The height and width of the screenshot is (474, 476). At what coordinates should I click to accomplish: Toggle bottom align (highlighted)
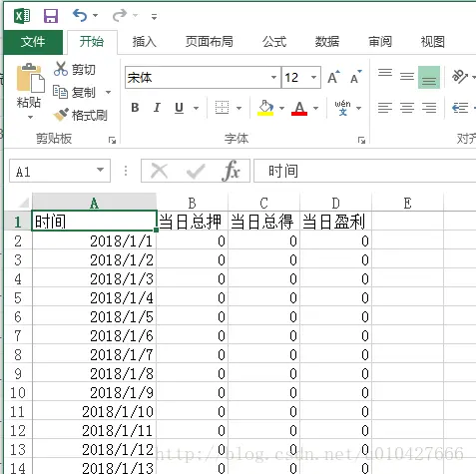point(429,77)
